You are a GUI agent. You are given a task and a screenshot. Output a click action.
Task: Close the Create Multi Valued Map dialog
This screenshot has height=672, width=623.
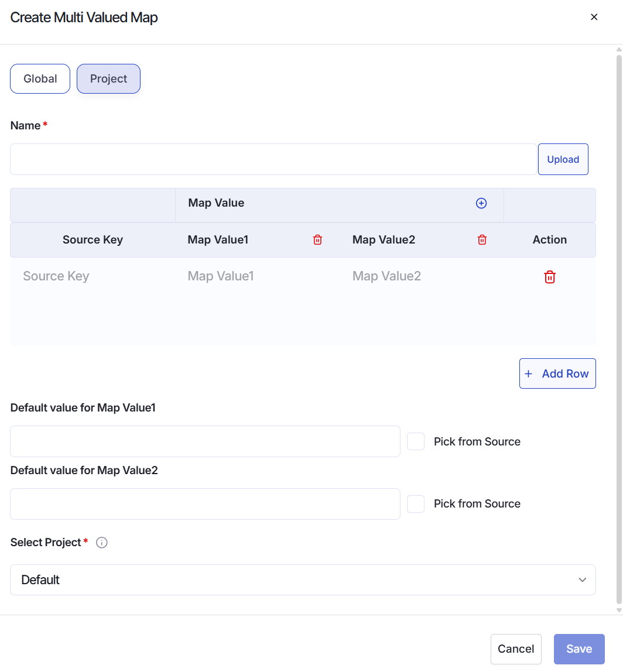pos(594,17)
